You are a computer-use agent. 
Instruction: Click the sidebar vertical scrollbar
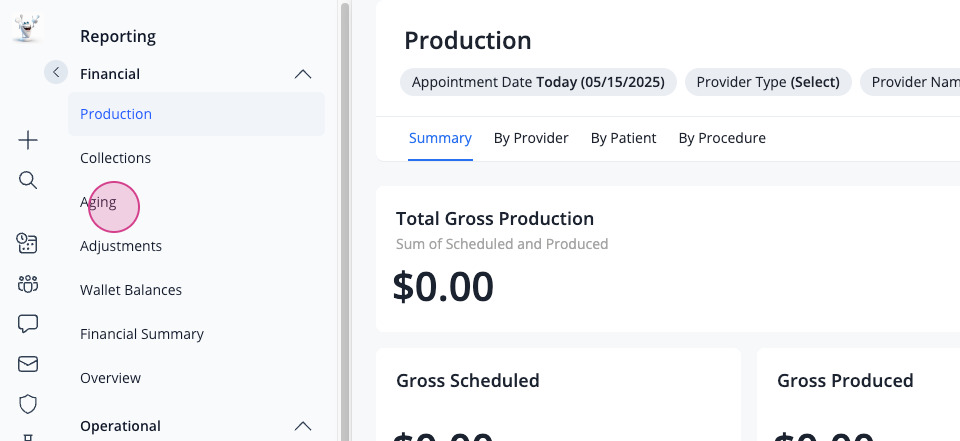(x=345, y=222)
